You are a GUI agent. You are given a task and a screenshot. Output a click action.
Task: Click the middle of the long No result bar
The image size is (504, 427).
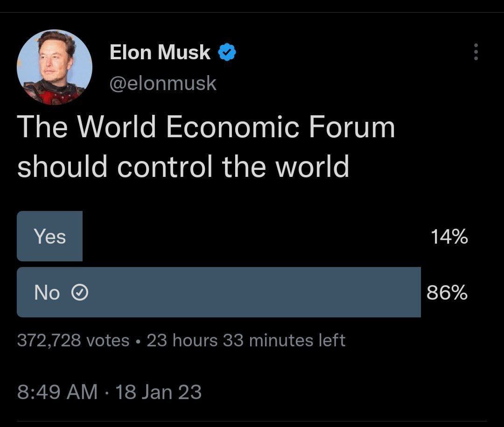tap(219, 292)
